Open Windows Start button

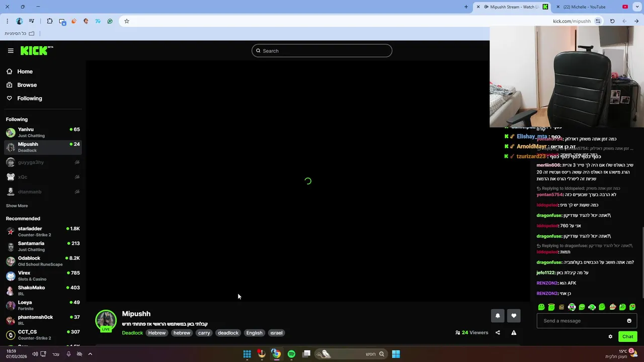(x=396, y=354)
